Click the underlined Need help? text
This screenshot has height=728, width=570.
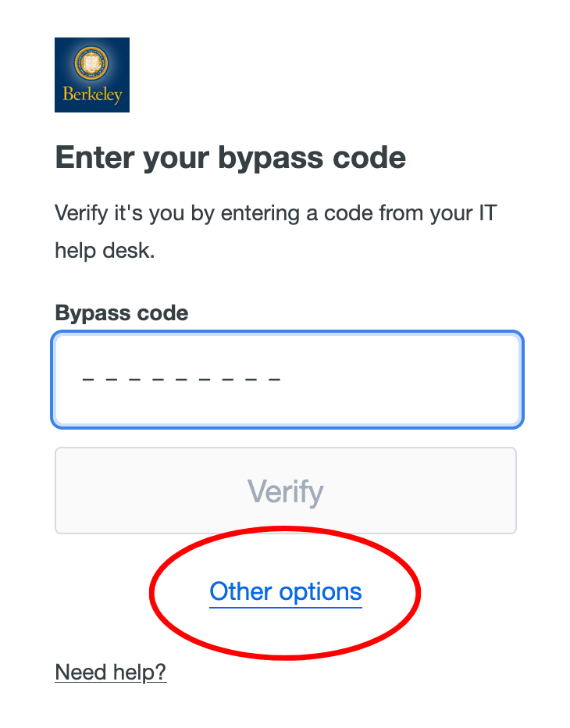(x=110, y=672)
